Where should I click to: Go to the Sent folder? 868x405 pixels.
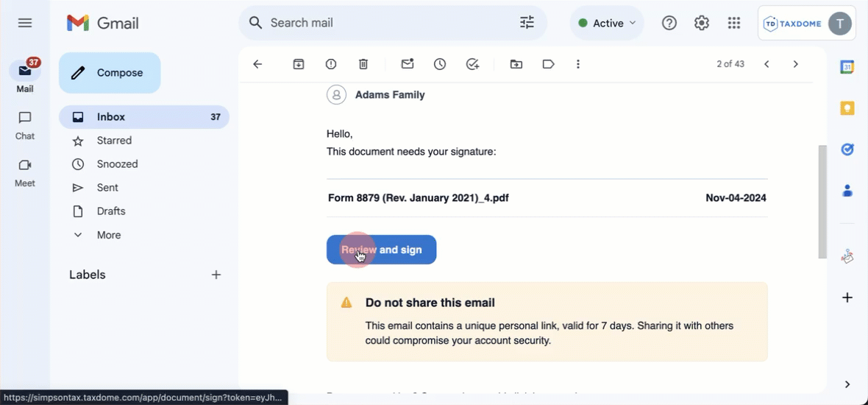(x=107, y=188)
